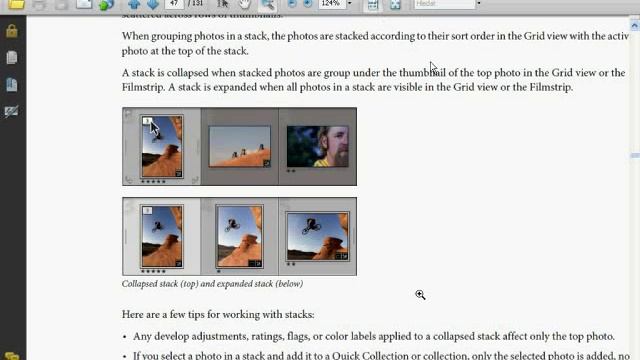Click the collapsed stack biker thumbnail with cursor
The height and width of the screenshot is (360, 640).
coord(162,147)
